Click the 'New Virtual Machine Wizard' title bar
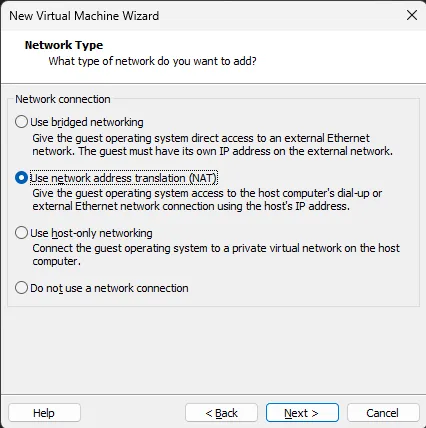Viewport: 426px width, 428px height. coord(84,16)
